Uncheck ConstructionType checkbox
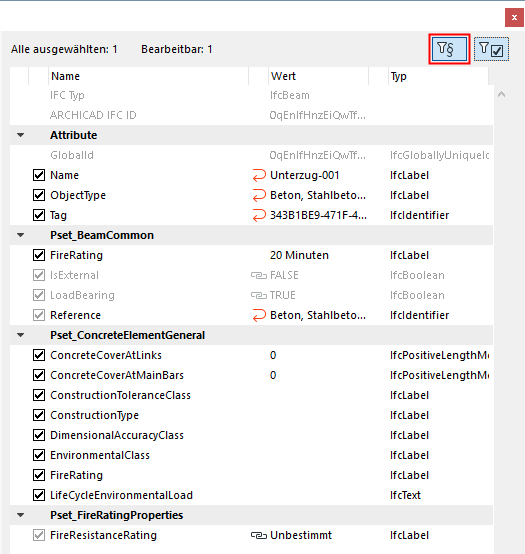 tap(39, 415)
